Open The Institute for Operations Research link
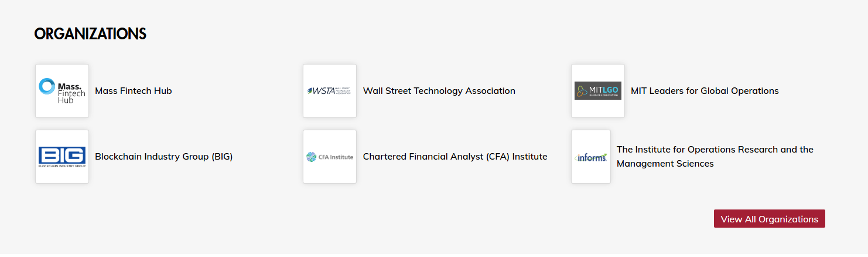This screenshot has height=257, width=868. pyautogui.click(x=715, y=150)
